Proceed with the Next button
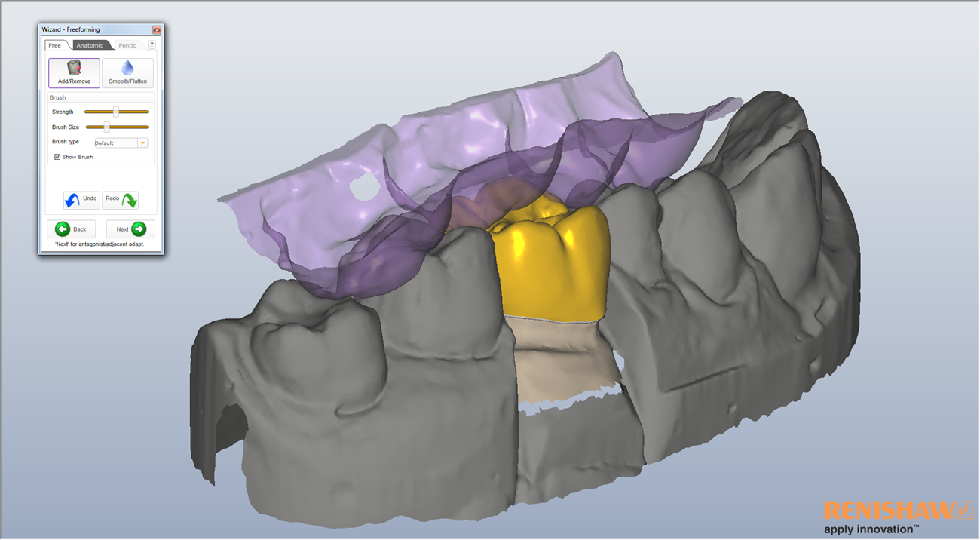Screen dimensions: 980x540 (x=130, y=229)
